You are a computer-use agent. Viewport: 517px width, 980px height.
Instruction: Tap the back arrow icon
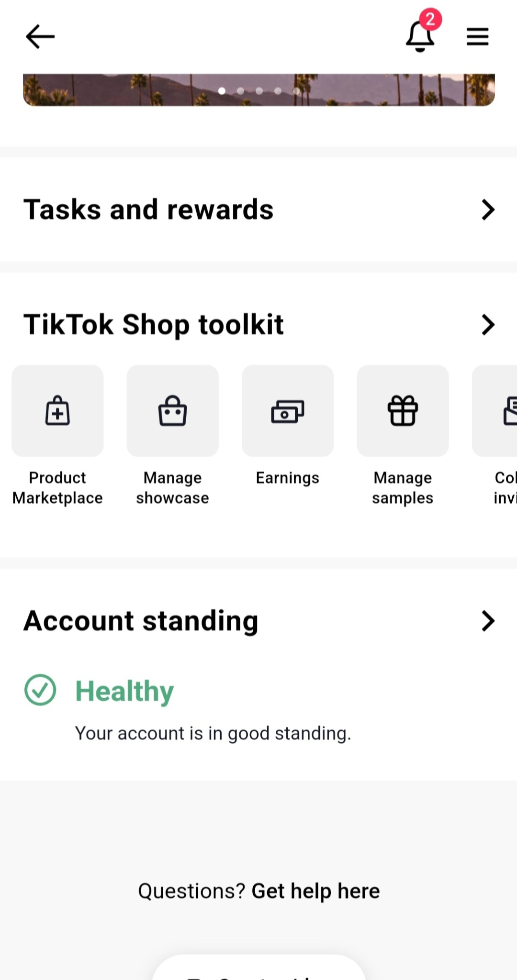(40, 37)
